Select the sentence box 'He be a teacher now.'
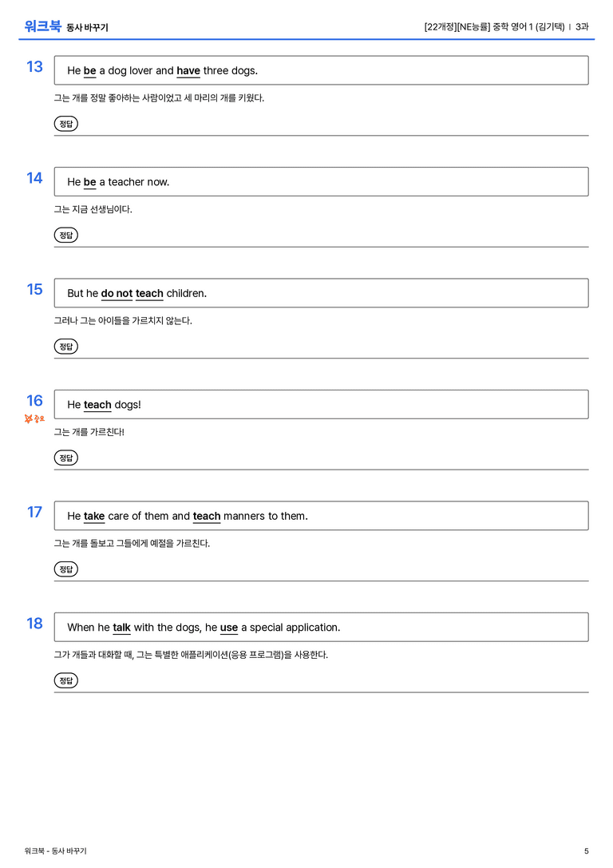This screenshot has height=868, width=613. tap(321, 181)
